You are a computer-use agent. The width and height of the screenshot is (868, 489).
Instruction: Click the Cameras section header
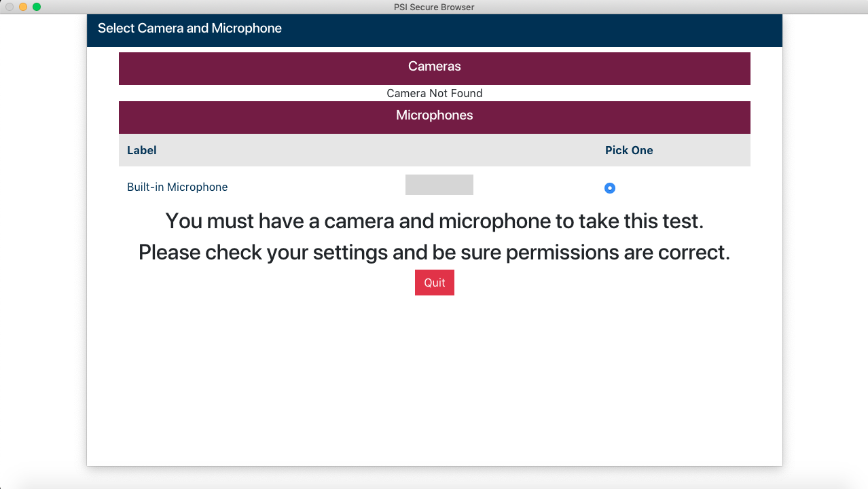[x=435, y=69]
